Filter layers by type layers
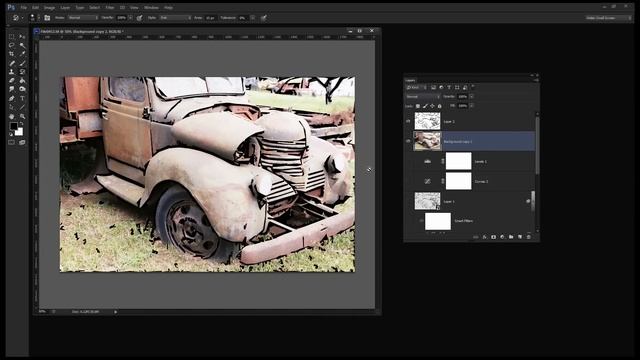This screenshot has width=640, height=360. 449,87
